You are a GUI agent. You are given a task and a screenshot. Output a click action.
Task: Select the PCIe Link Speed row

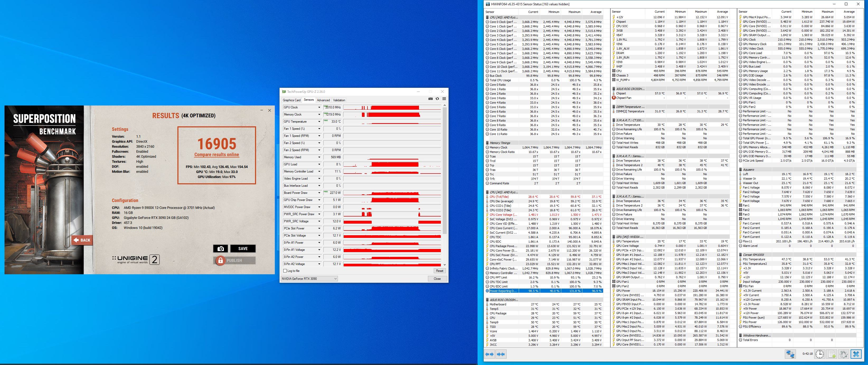[797, 161]
